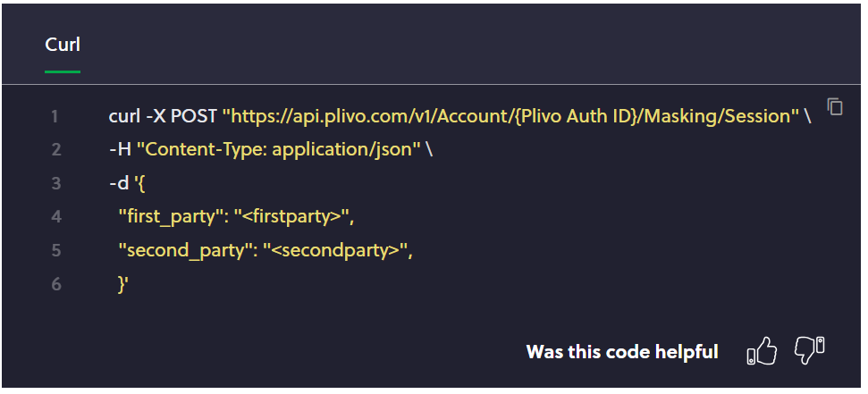Click the thumbs up icon
The image size is (868, 394).
click(762, 352)
